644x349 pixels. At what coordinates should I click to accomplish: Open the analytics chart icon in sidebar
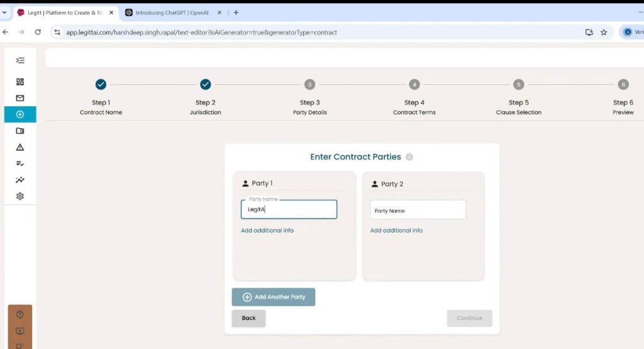pos(19,180)
